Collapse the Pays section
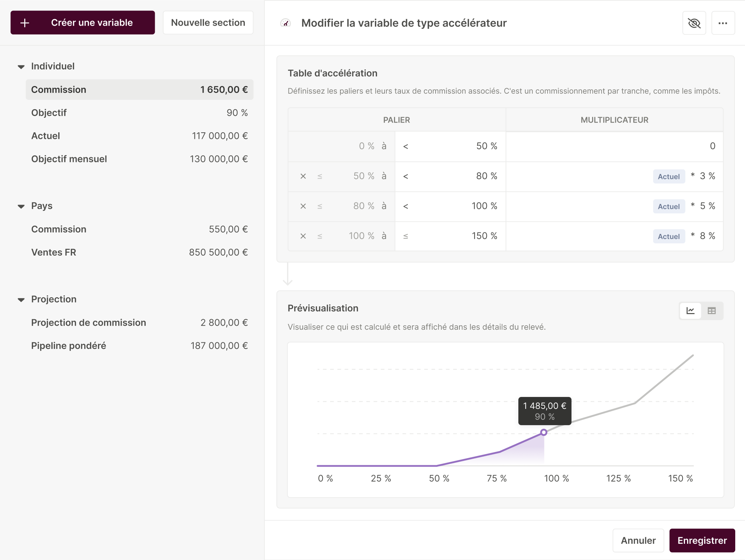 pos(21,206)
